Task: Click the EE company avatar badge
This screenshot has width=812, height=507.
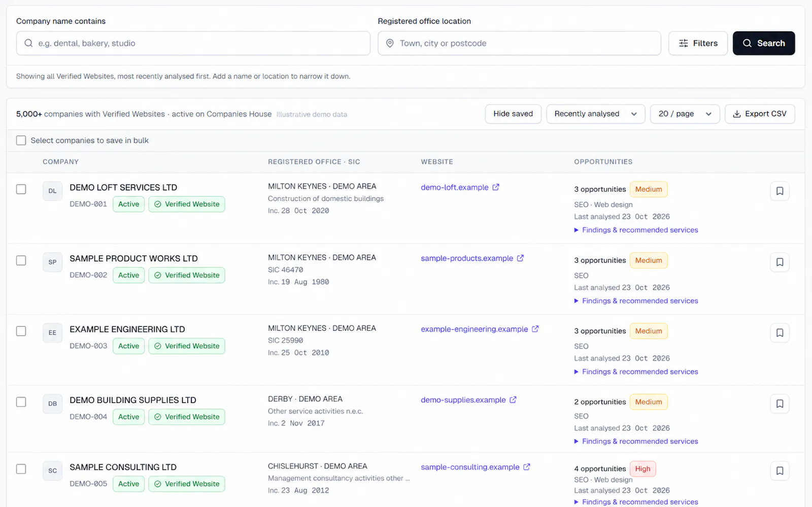Action: coord(52,332)
